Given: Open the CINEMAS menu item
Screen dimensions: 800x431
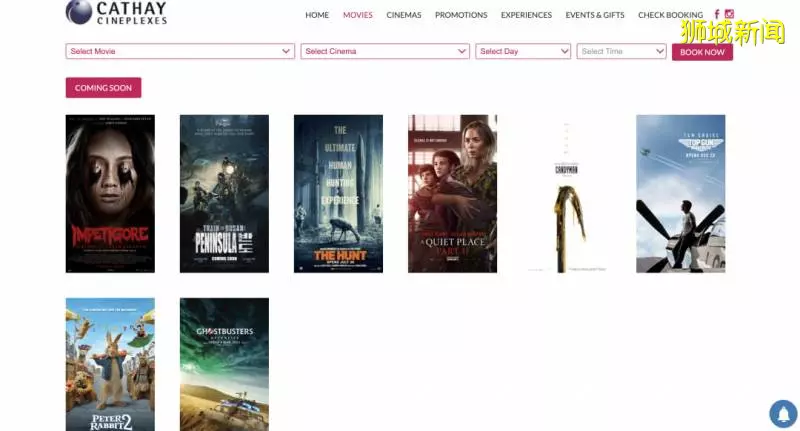Looking at the screenshot, I should [404, 15].
